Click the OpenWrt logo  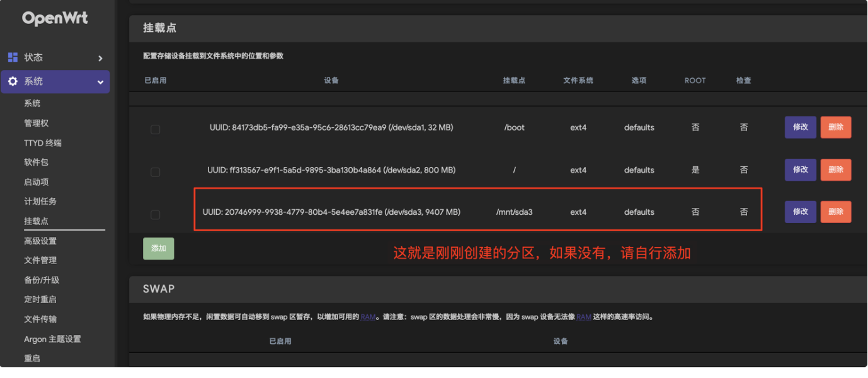coord(55,19)
